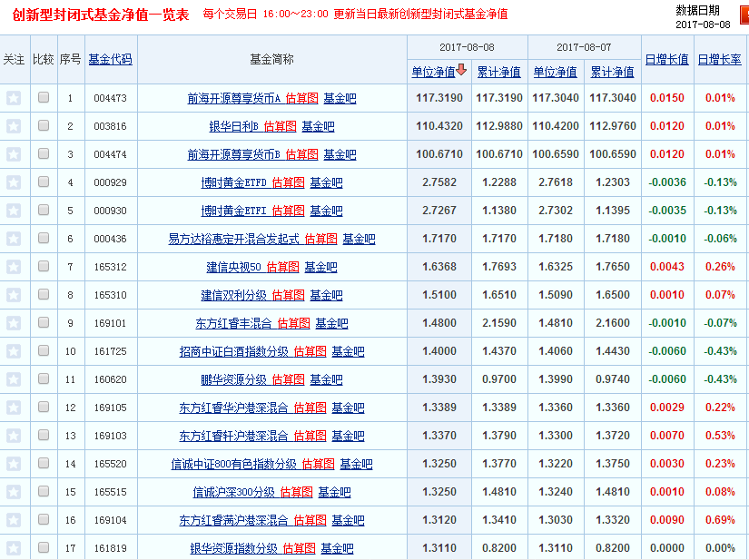Open 估算图 for 银华日利B
Image resolution: width=749 pixels, height=560 pixels.
pos(280,126)
